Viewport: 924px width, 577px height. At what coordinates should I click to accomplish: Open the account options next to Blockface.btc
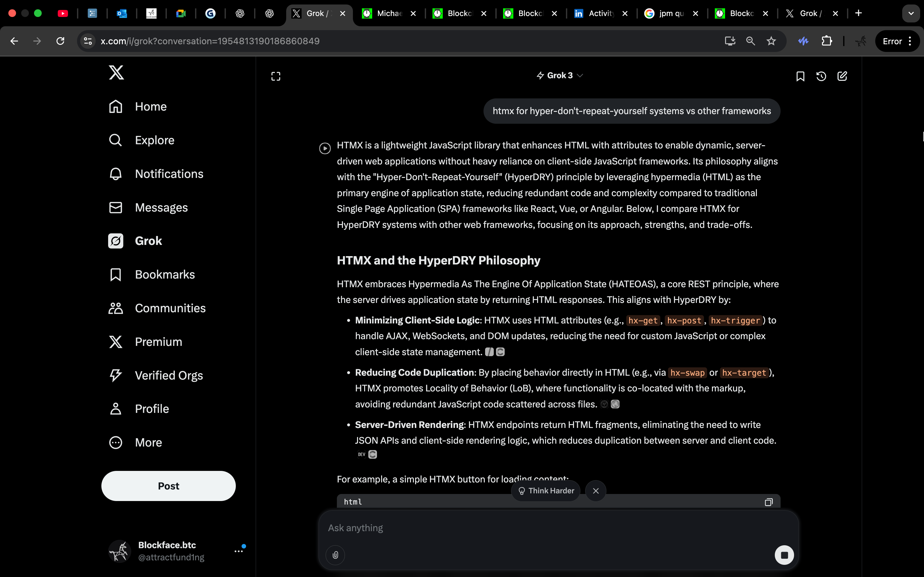coord(239,551)
